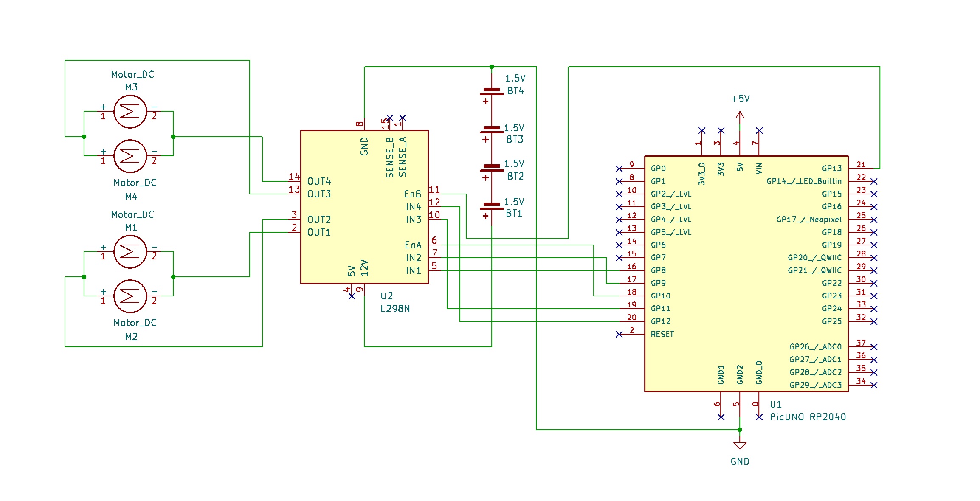Screen dimensions: 980x501
Task: Click the BT4 battery cell symbol
Action: click(492, 92)
